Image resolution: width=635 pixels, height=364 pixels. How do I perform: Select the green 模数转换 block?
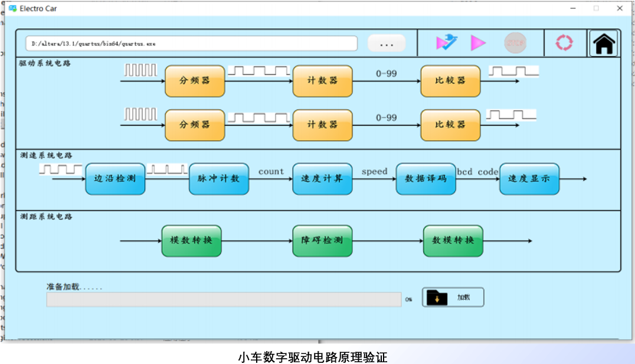191,241
